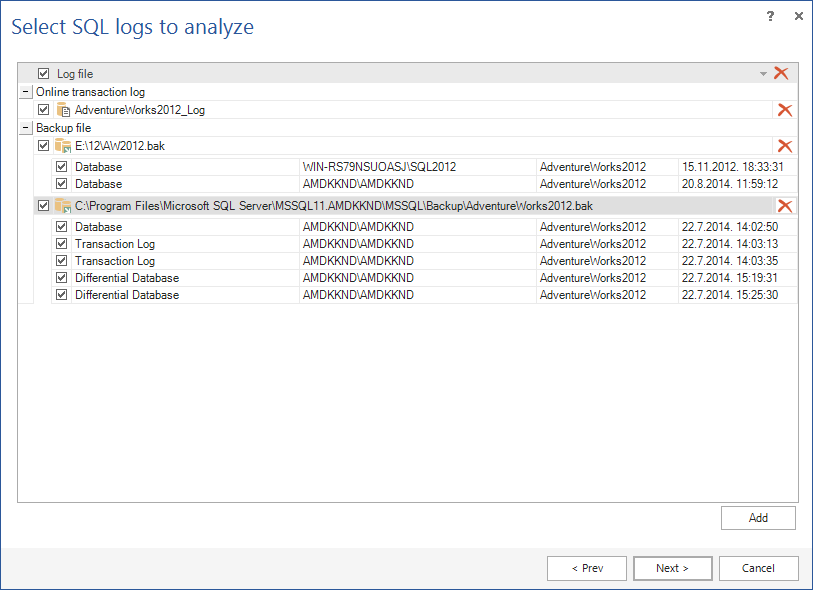Select the E:\12\AW2012.bak row text
The height and width of the screenshot is (590, 813).
click(120, 146)
